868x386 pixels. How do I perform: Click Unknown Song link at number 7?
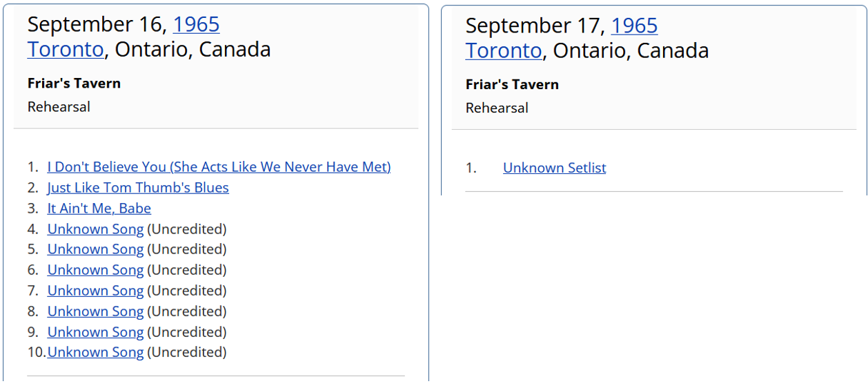click(95, 291)
